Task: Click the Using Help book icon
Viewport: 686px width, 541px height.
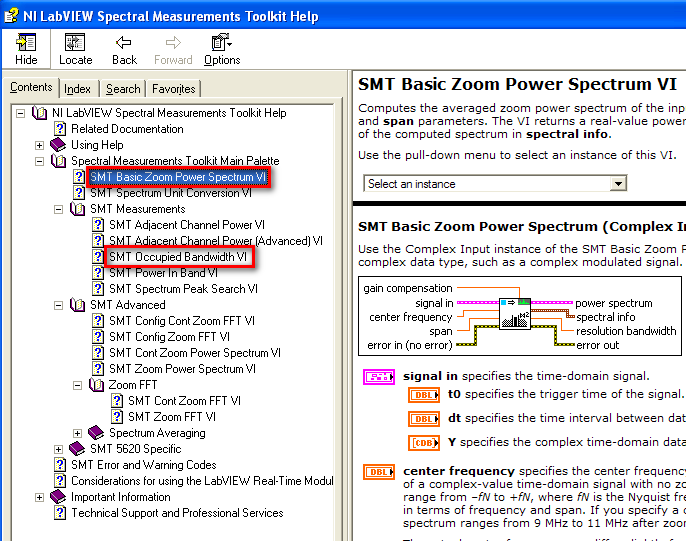Action: tap(58, 145)
